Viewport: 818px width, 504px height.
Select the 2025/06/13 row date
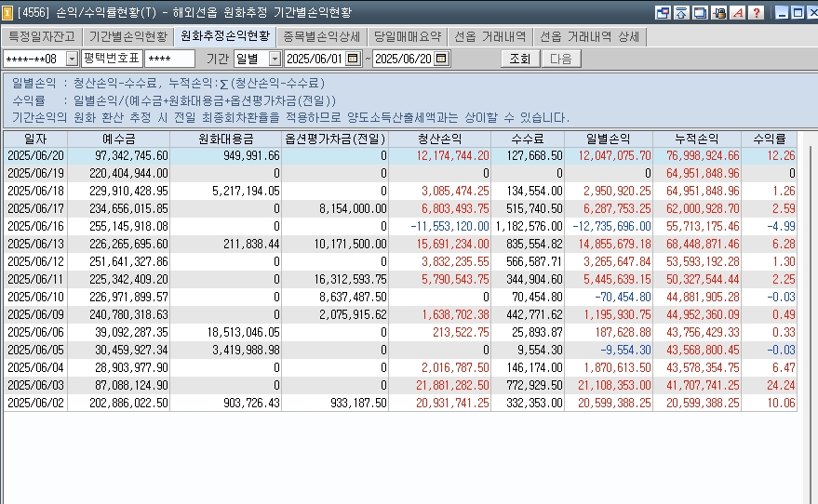pos(35,245)
